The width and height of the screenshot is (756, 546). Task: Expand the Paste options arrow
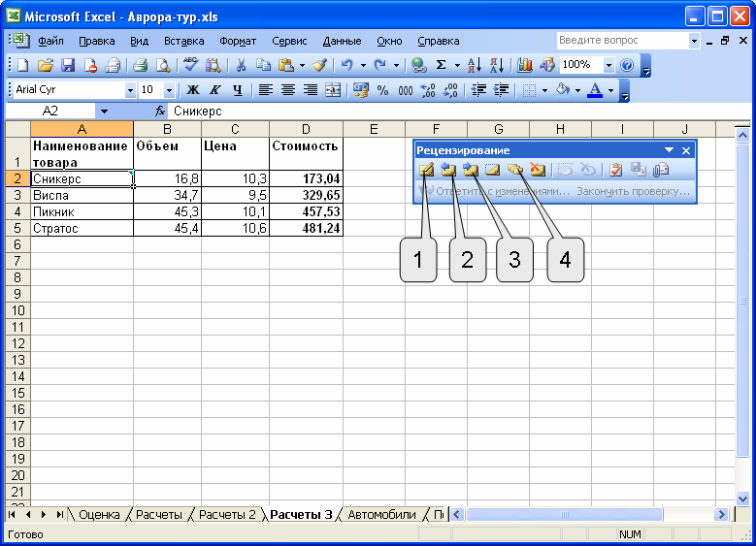coord(303,65)
